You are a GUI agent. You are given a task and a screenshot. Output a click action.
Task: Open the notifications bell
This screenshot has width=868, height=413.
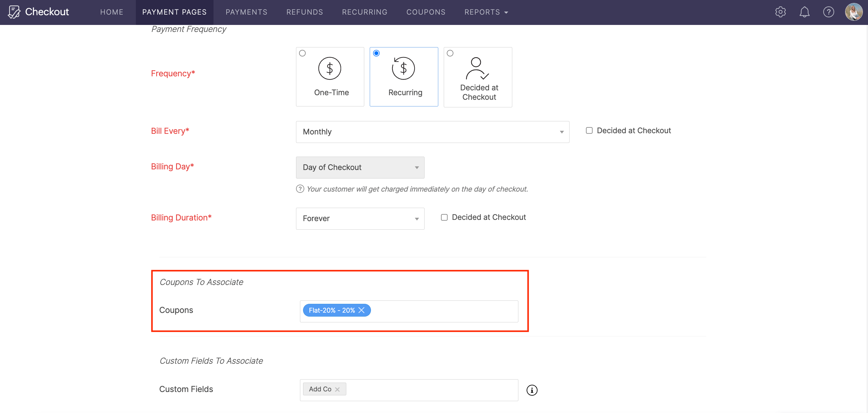pos(805,12)
